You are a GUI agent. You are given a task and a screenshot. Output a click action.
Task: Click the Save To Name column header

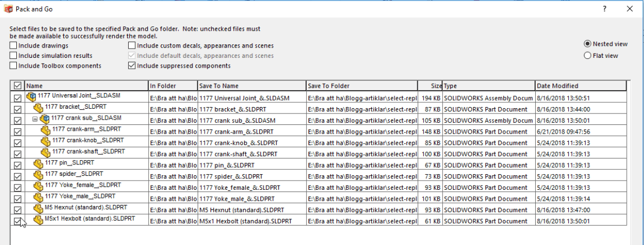(x=251, y=85)
